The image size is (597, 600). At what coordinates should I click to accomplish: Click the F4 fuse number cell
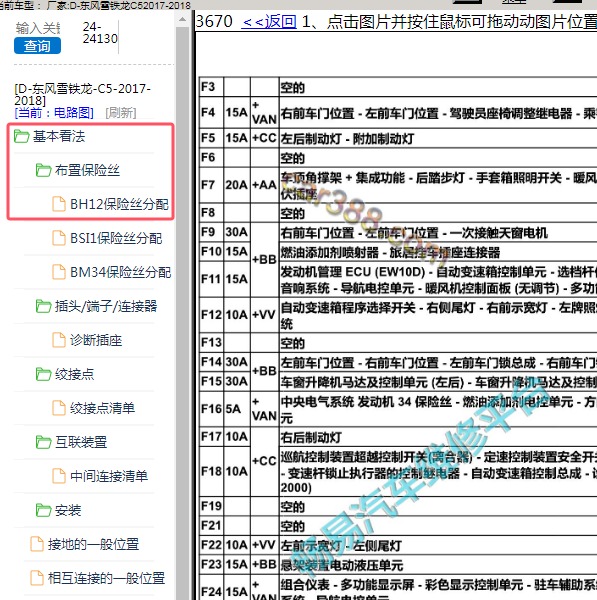212,112
